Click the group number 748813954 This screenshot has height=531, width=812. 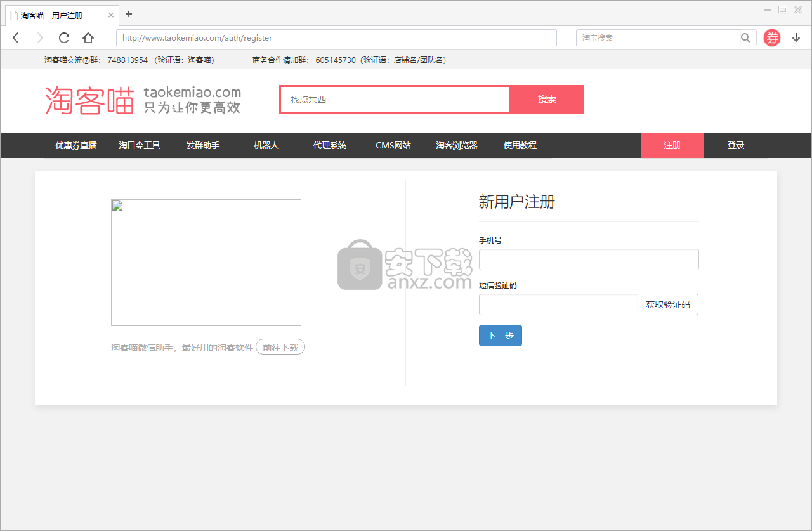click(x=128, y=60)
